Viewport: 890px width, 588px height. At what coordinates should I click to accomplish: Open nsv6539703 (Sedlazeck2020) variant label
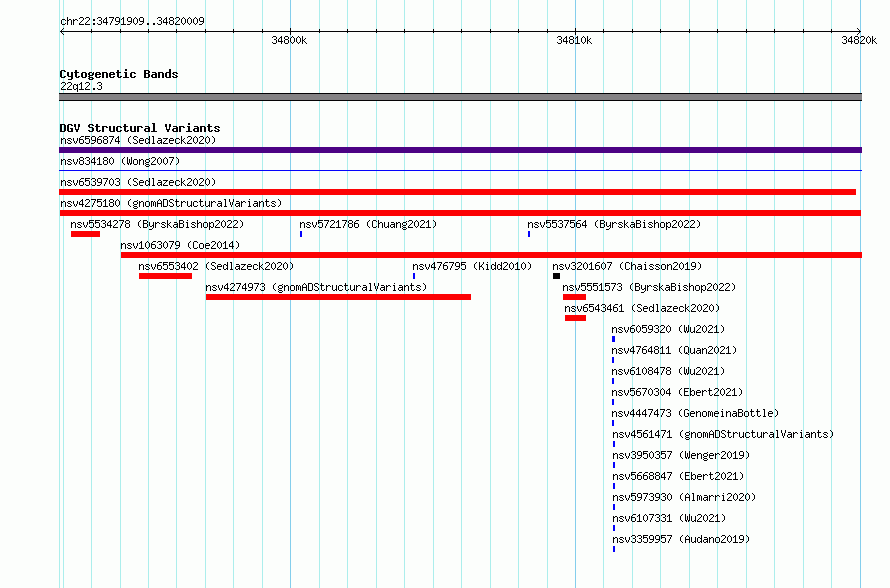(x=138, y=182)
